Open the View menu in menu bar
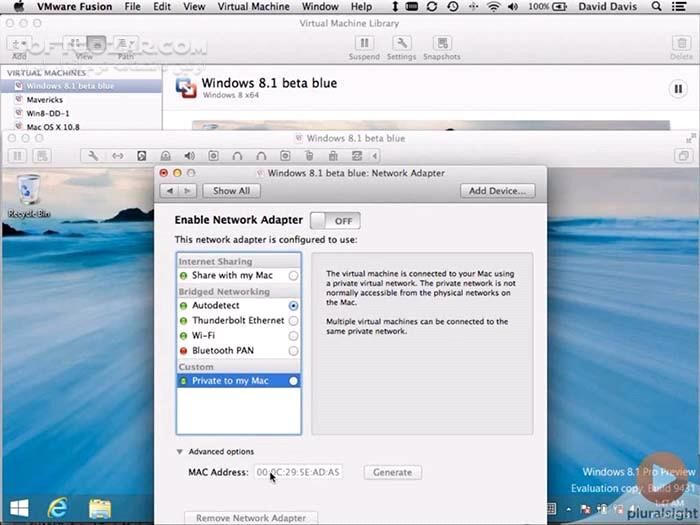Viewport: 700px width, 525px height. tap(195, 7)
